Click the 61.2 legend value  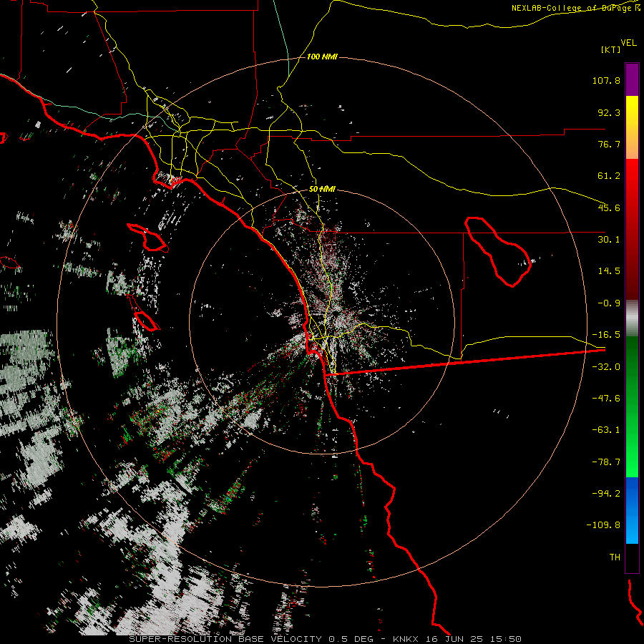(609, 176)
